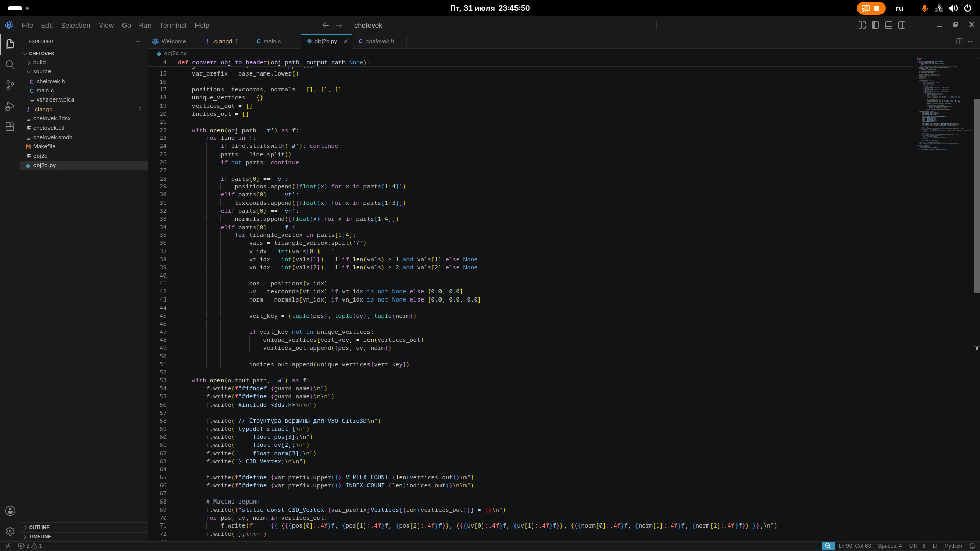980x551 pixels.
Task: Open the Accounts menu icon
Action: click(x=10, y=511)
